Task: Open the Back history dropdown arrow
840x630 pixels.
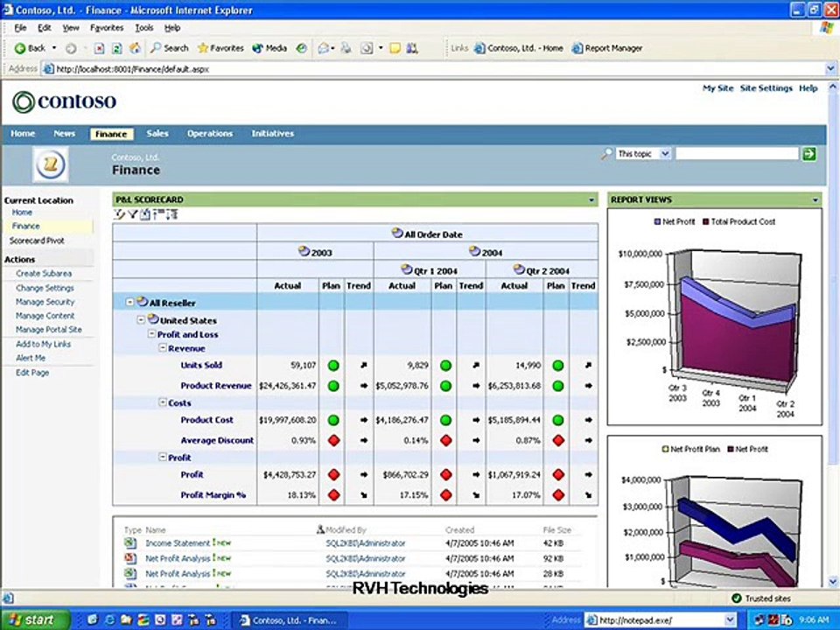Action: (x=54, y=48)
